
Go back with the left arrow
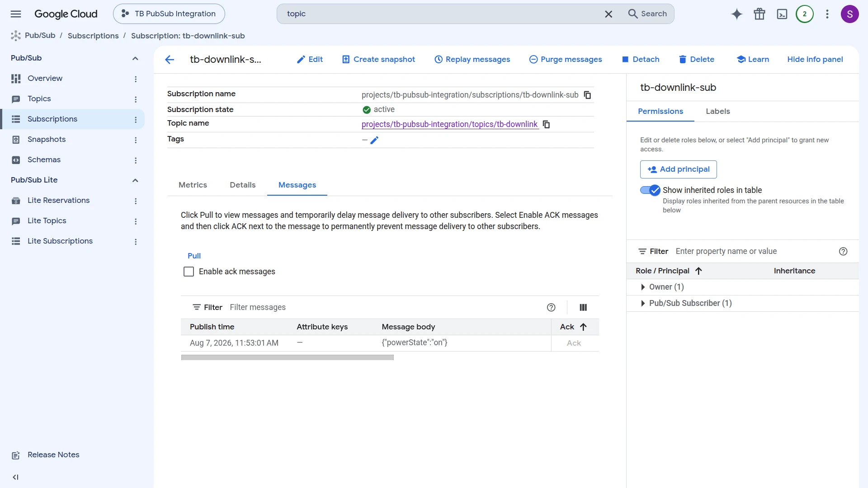[170, 60]
